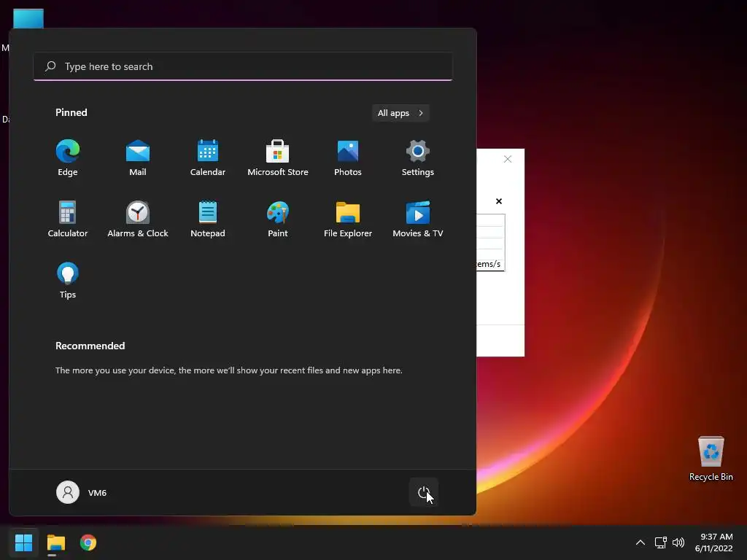Image resolution: width=747 pixels, height=560 pixels.
Task: Select the cyan desktop icon behind Start menu
Action: pyautogui.click(x=28, y=18)
